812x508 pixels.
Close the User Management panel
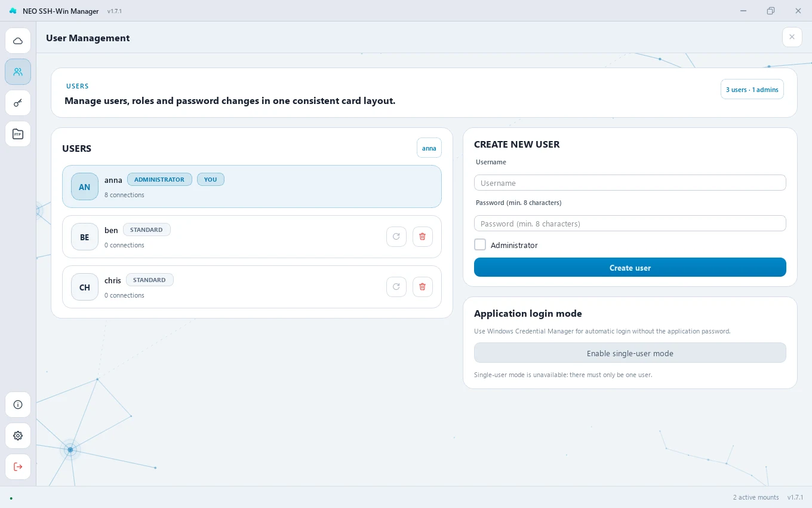[792, 37]
